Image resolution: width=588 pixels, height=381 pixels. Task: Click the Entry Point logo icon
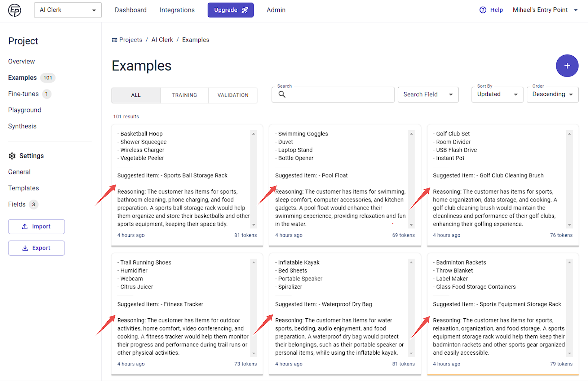14,10
